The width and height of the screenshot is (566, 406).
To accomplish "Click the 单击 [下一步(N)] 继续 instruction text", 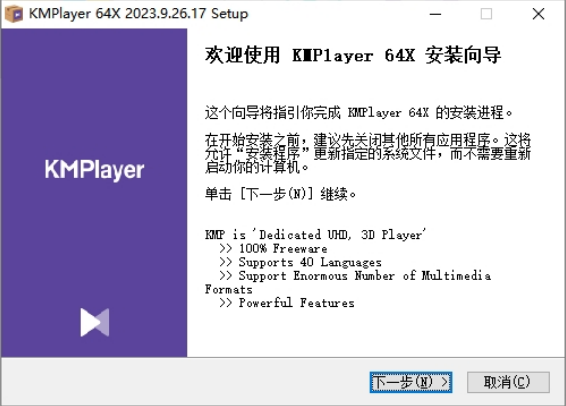I will 280,194.
